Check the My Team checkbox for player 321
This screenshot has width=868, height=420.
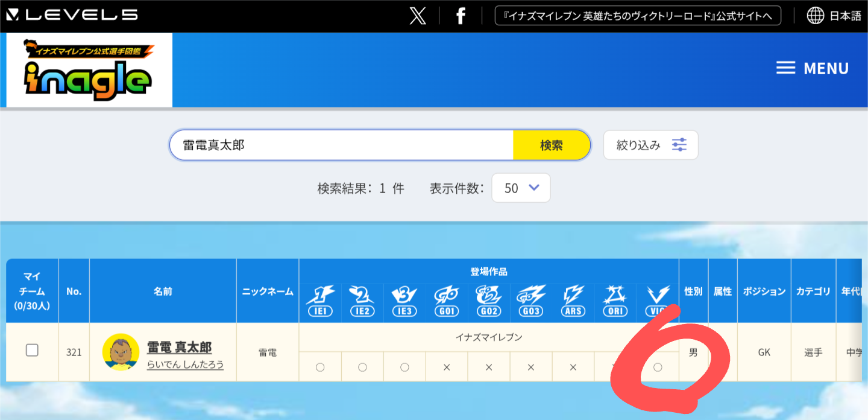point(32,351)
